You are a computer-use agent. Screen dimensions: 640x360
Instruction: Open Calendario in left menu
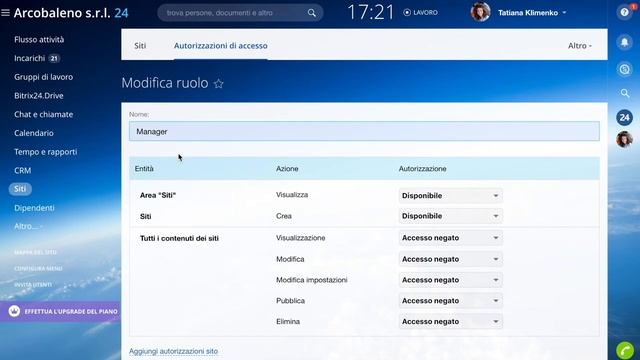point(34,133)
